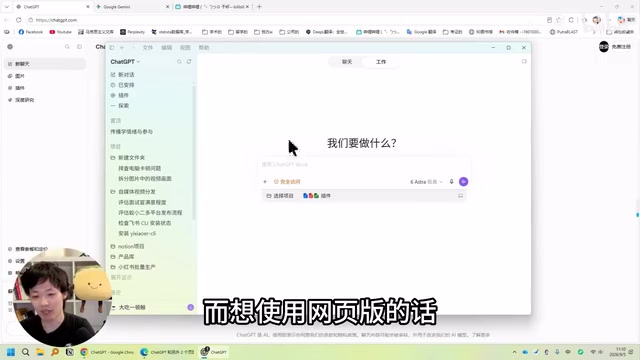
Task: Open 文件 menu in ChatGPT app
Action: [x=148, y=48]
